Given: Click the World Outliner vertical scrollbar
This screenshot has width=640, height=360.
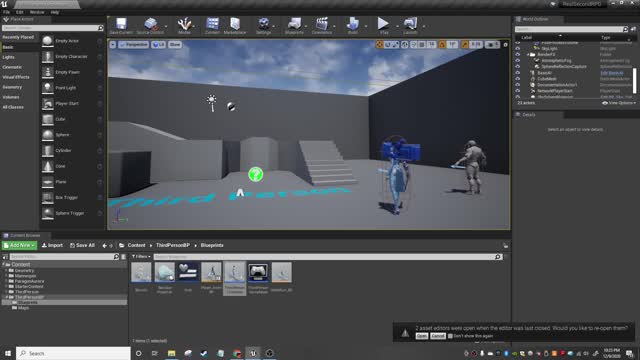Looking at the screenshot, I should coord(634,80).
